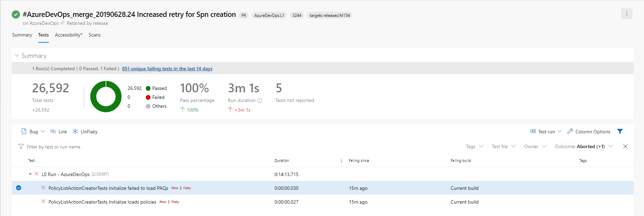
Task: Click the Failing since column header
Action: coord(359,161)
